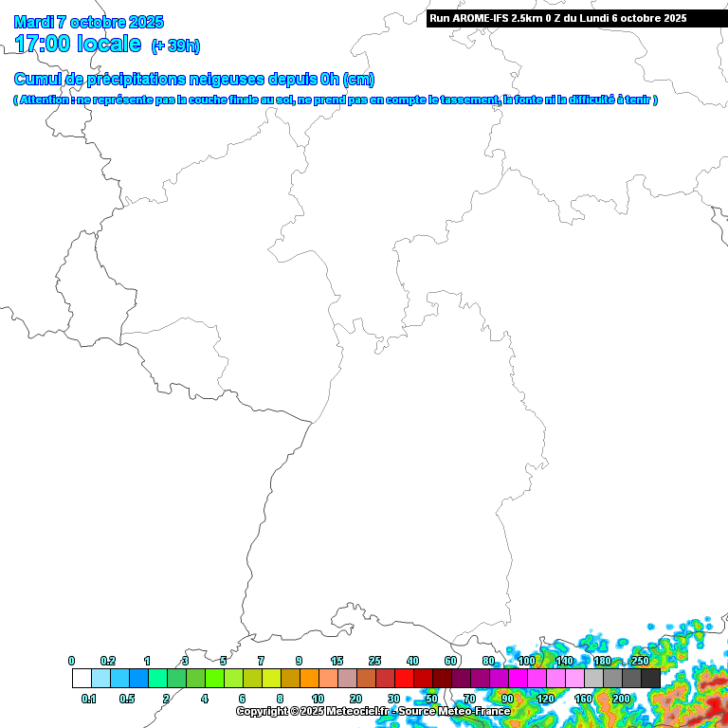The image size is (728, 728).
Task: Click the 17:00 locale time label
Action: click(78, 44)
